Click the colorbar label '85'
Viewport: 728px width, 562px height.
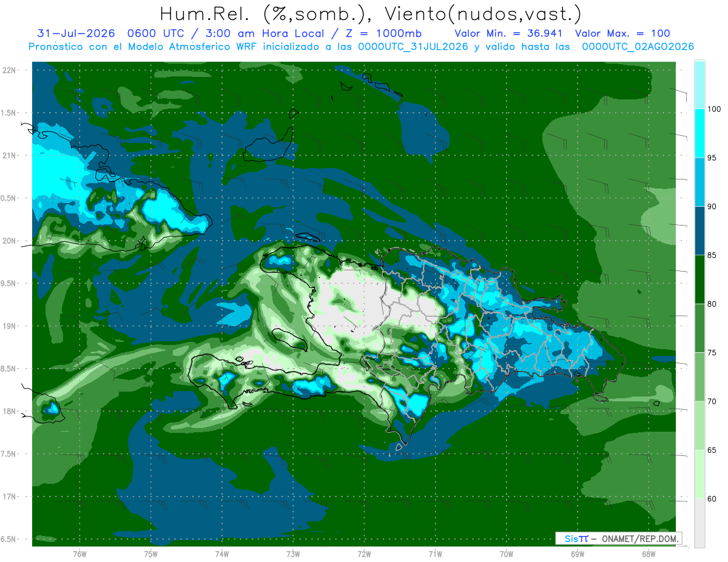pos(712,255)
